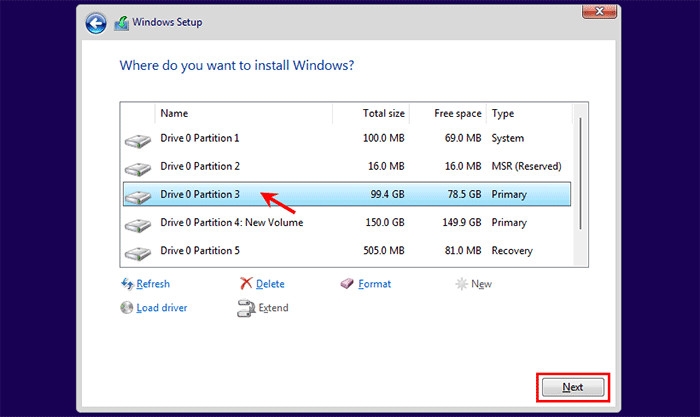Click the 149.9 GB free space cell
This screenshot has height=417, width=700.
point(462,223)
